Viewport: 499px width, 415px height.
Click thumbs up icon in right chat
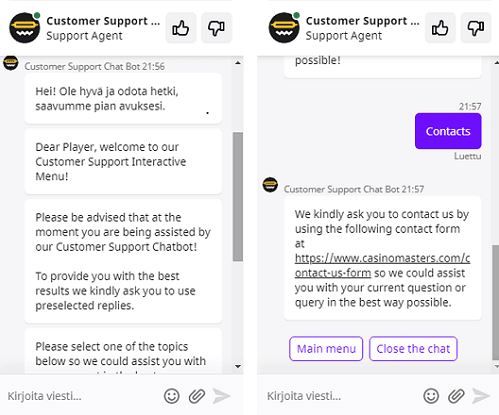[440, 28]
